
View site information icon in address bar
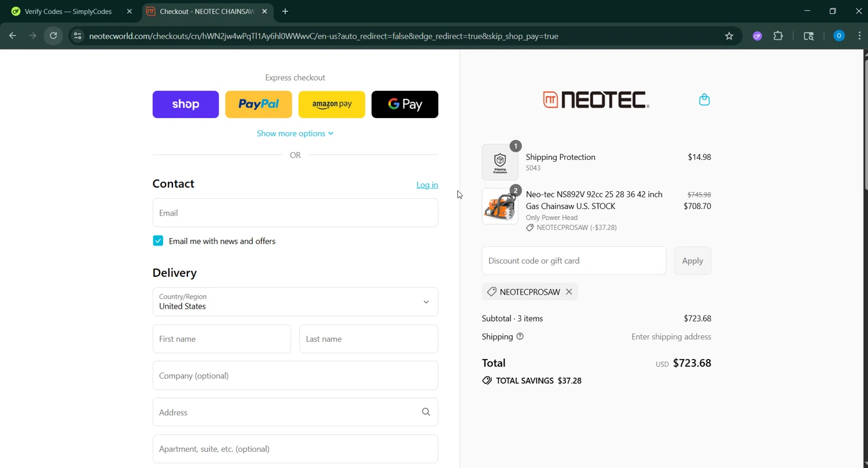click(78, 36)
